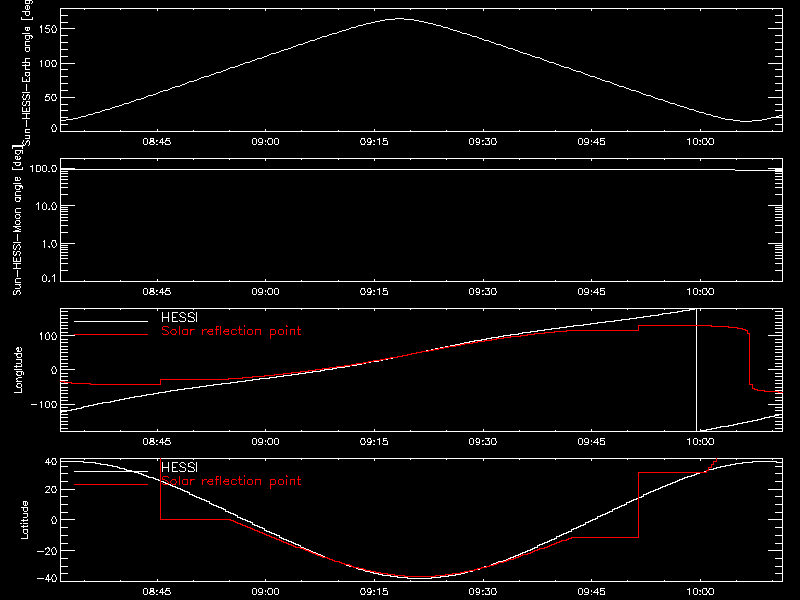Click 09:00 time label under Latitude plot

pos(265,591)
